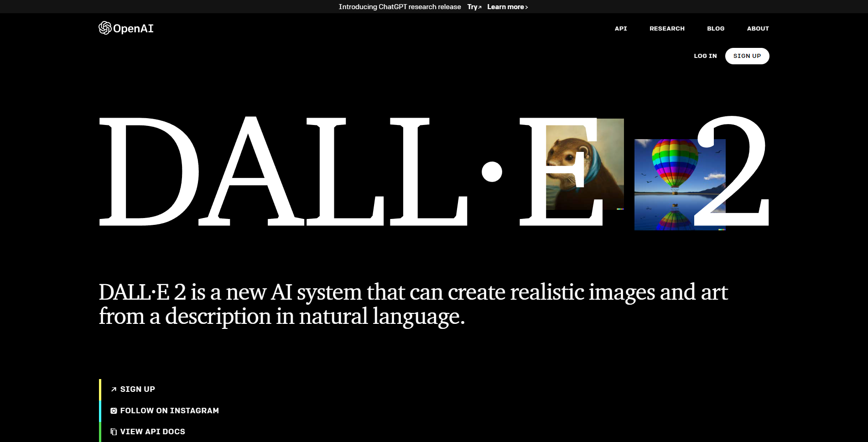This screenshot has width=868, height=442.
Task: Click the document icon beside View API Docs
Action: click(114, 432)
